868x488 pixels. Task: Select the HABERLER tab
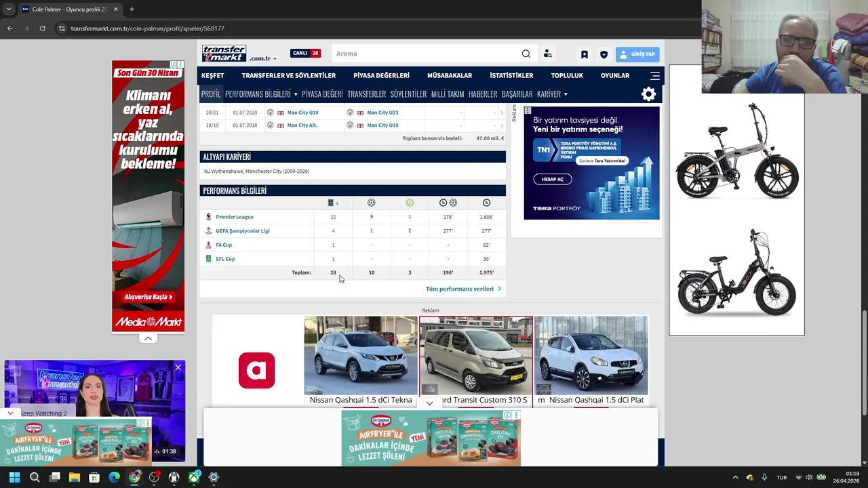coord(483,94)
